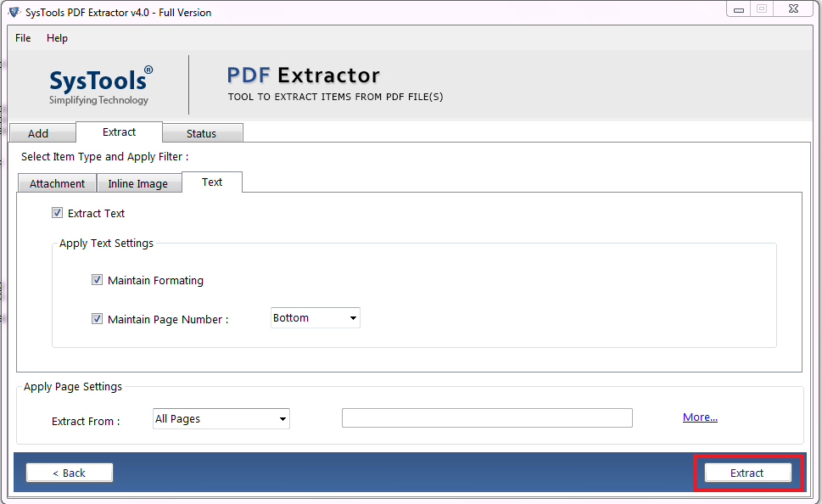Click the page range input field

pos(487,418)
